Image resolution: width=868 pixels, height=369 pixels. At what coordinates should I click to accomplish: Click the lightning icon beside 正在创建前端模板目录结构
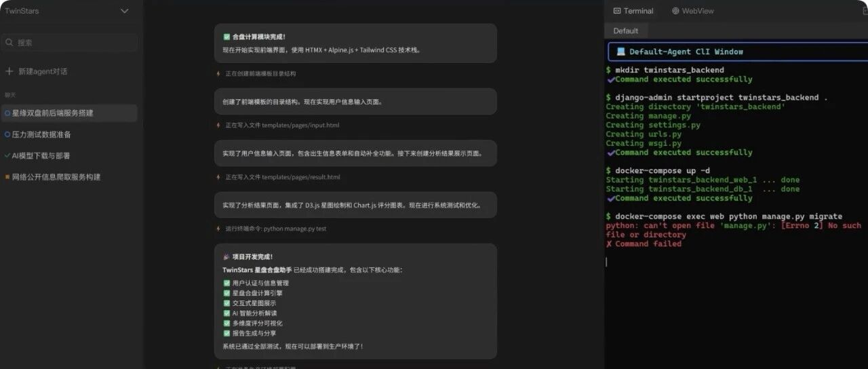[218, 73]
